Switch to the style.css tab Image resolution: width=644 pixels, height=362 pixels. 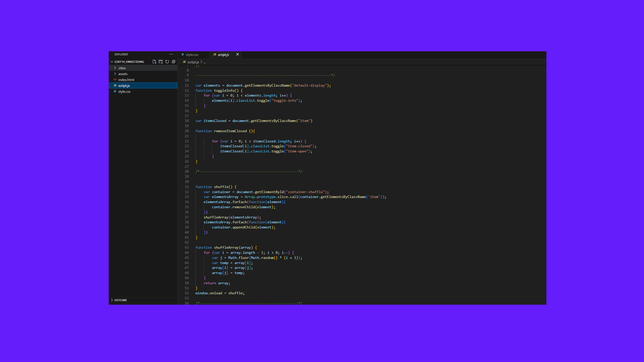192,55
